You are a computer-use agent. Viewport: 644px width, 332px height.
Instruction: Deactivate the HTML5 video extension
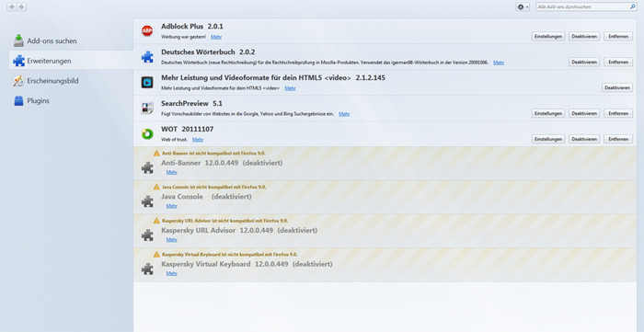pyautogui.click(x=617, y=87)
